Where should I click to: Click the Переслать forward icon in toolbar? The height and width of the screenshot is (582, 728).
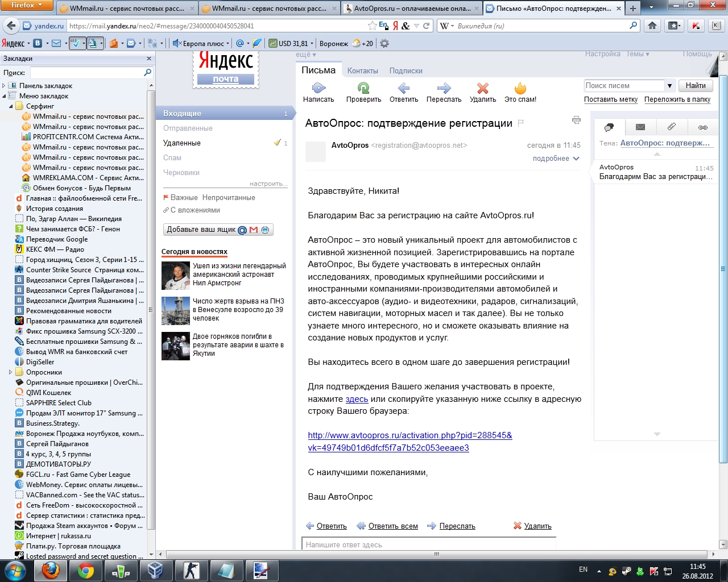[444, 88]
